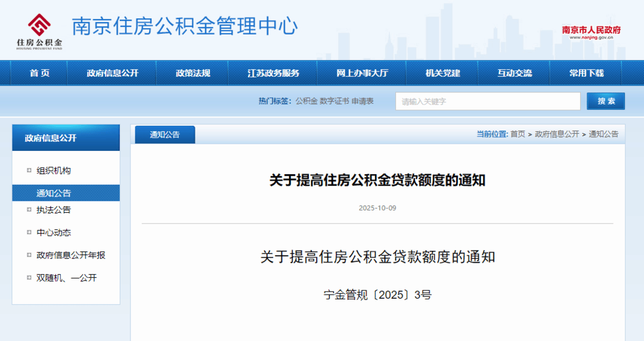Click the 数字证书 hot tag link
The width and height of the screenshot is (644, 341).
pos(334,101)
